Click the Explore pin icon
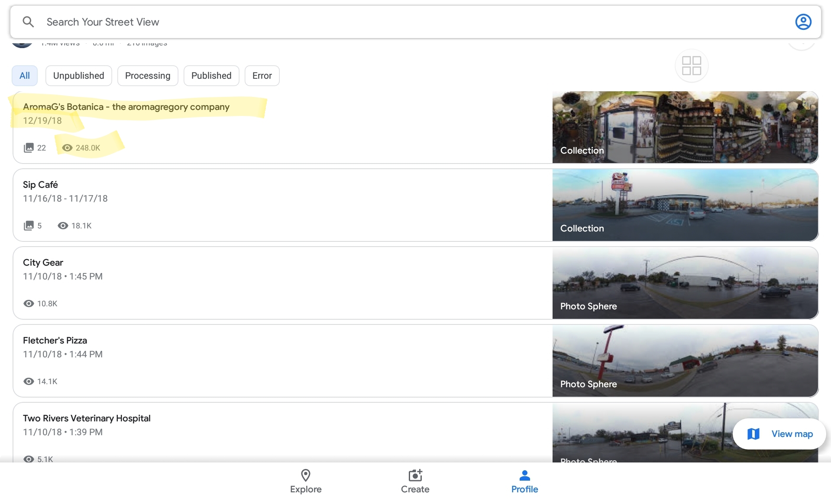 (x=306, y=475)
